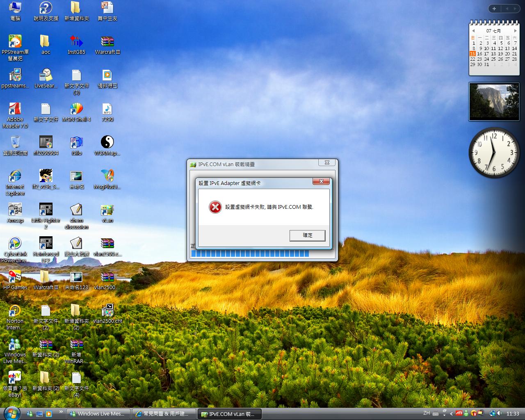This screenshot has height=420, width=525.
Task: Select the MsgPlusLi... desktop icon
Action: pyautogui.click(x=107, y=179)
